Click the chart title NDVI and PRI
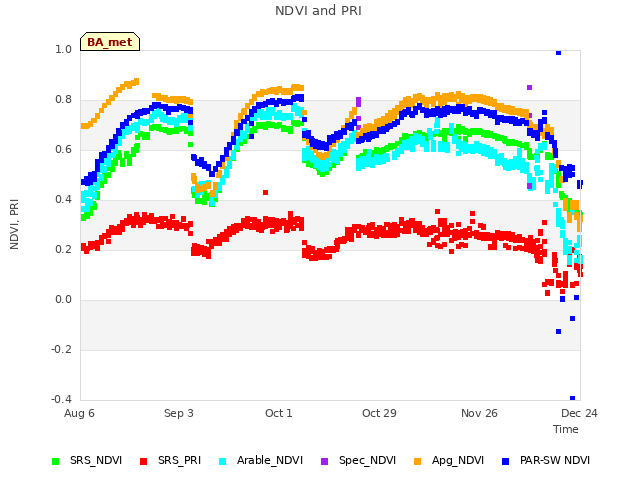 318,11
